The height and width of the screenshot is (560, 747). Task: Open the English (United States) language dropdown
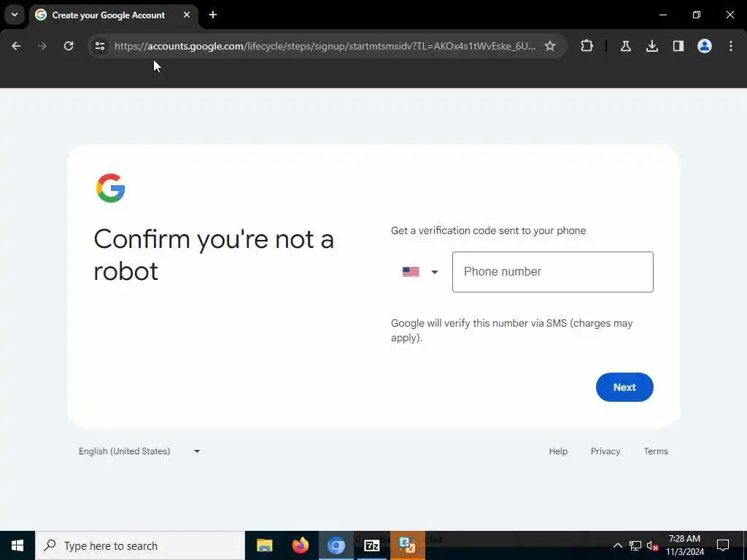tap(139, 451)
